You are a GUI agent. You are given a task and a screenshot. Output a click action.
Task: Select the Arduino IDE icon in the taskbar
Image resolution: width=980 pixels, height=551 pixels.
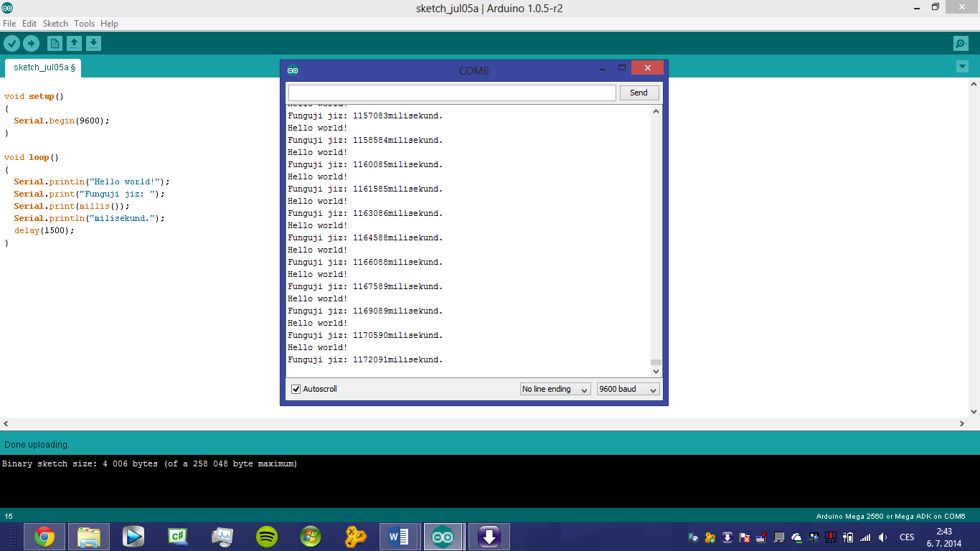point(443,537)
